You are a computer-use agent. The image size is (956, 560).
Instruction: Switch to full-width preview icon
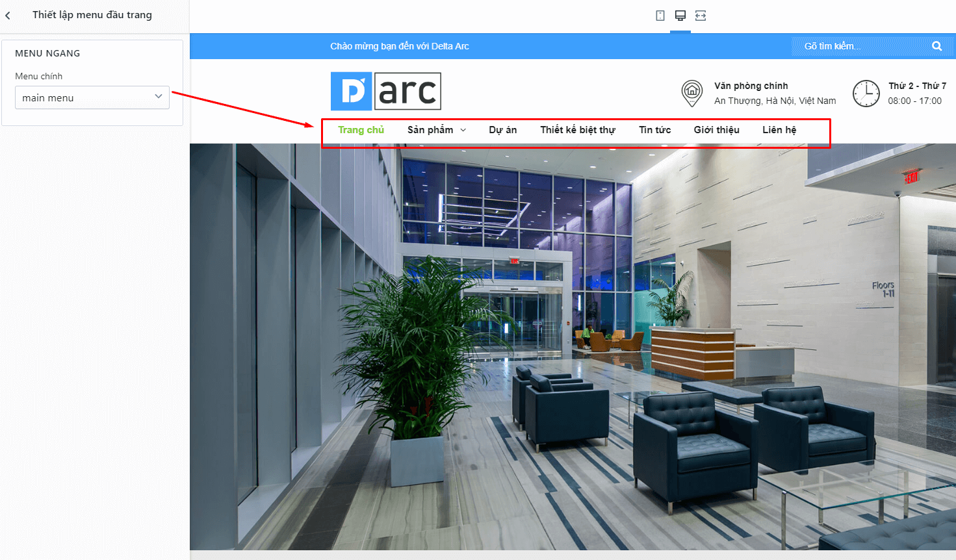tap(701, 16)
